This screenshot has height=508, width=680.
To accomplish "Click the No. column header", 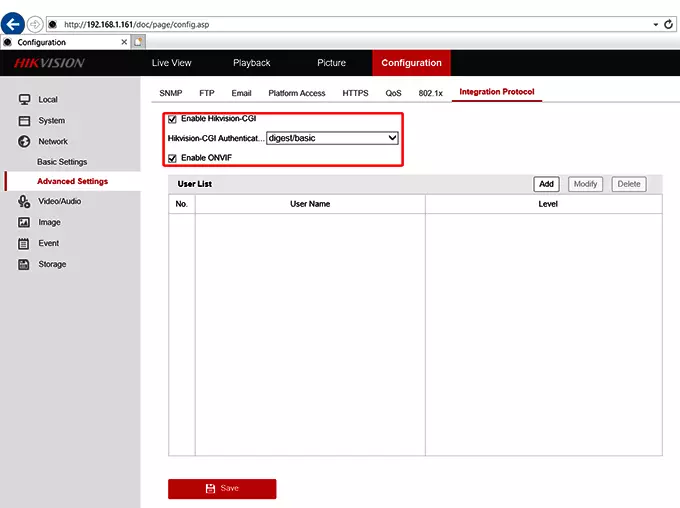I will tap(182, 204).
